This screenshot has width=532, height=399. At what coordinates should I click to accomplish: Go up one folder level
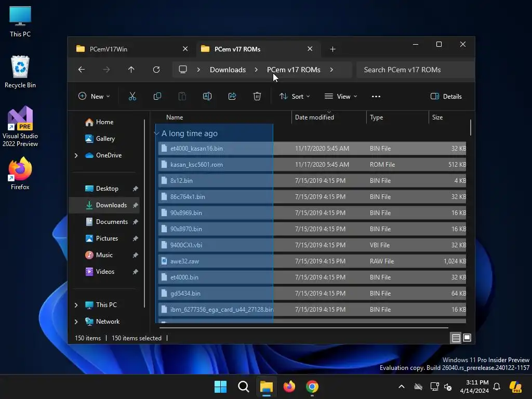coord(131,70)
